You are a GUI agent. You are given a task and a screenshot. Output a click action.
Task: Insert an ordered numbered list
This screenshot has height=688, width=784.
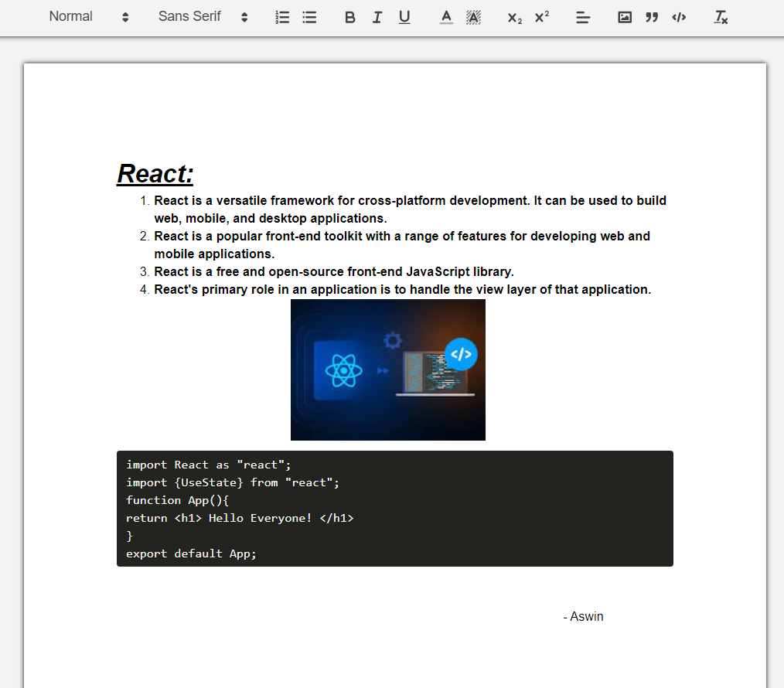[x=282, y=18]
